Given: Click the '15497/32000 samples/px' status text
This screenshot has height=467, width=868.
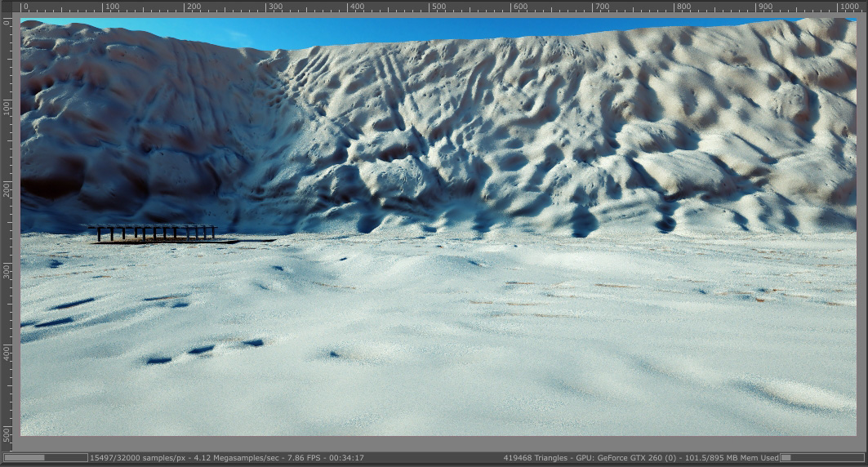Looking at the screenshot, I should pos(137,457).
